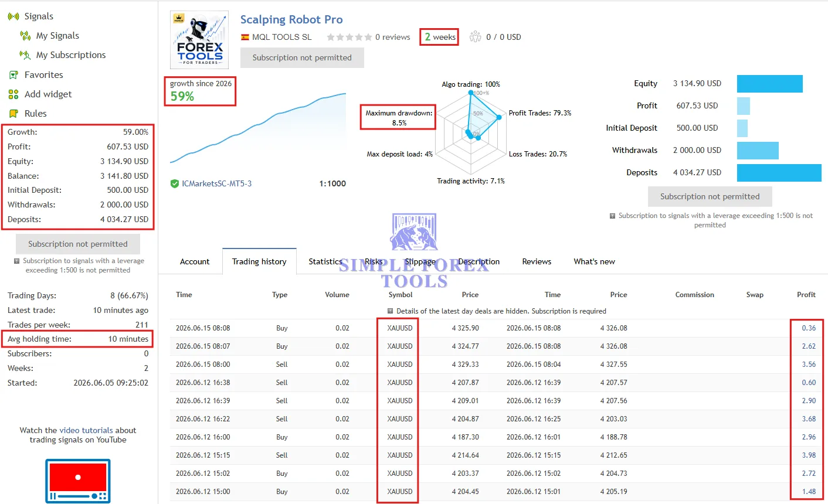Click the blue Equity bar
This screenshot has width=828, height=504.
(770, 84)
